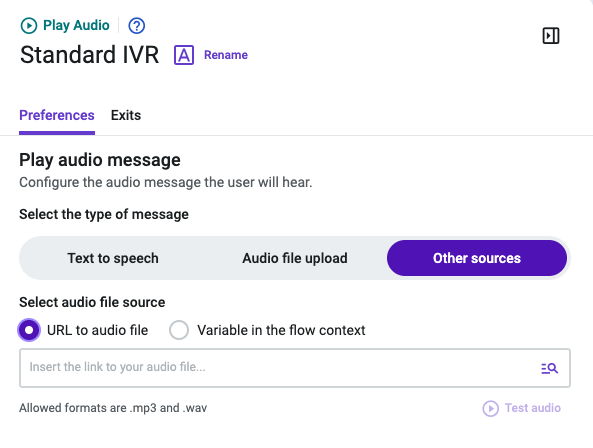Open variable search icon in URL field

(x=549, y=368)
